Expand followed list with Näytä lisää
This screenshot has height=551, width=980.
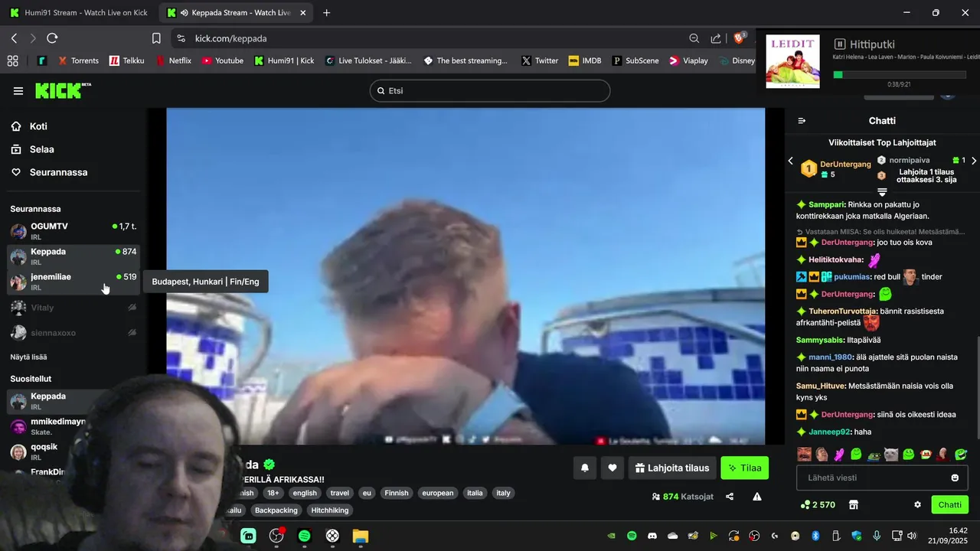click(28, 357)
